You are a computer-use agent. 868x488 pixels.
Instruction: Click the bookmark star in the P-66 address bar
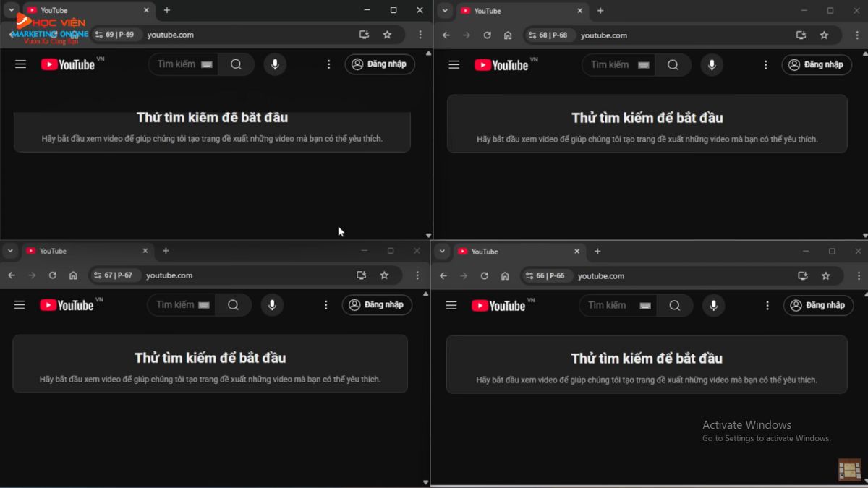[827, 275]
